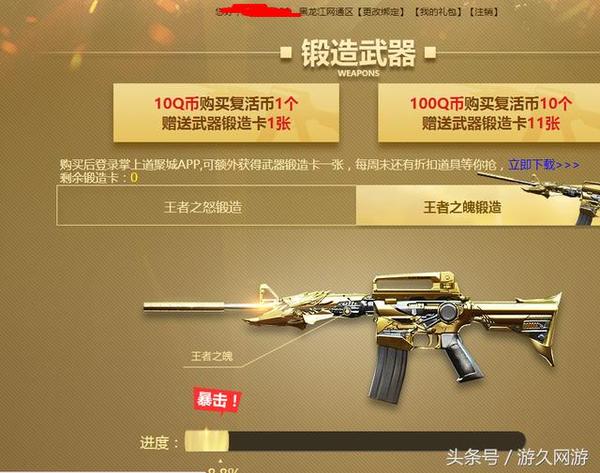Click the filled gold part of progress bar
This screenshot has height=473, width=600.
coord(207,441)
